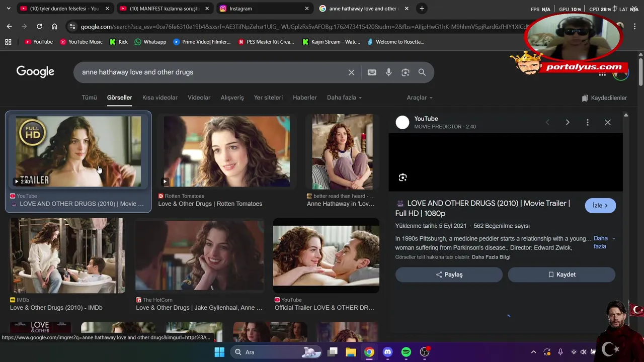The width and height of the screenshot is (644, 362).
Task: Open the browser home page
Action: (54, 27)
